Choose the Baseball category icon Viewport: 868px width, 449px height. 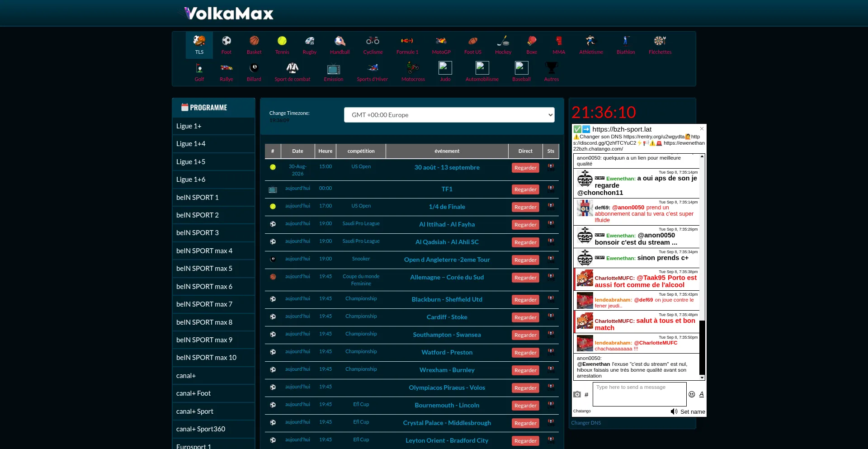coord(522,68)
